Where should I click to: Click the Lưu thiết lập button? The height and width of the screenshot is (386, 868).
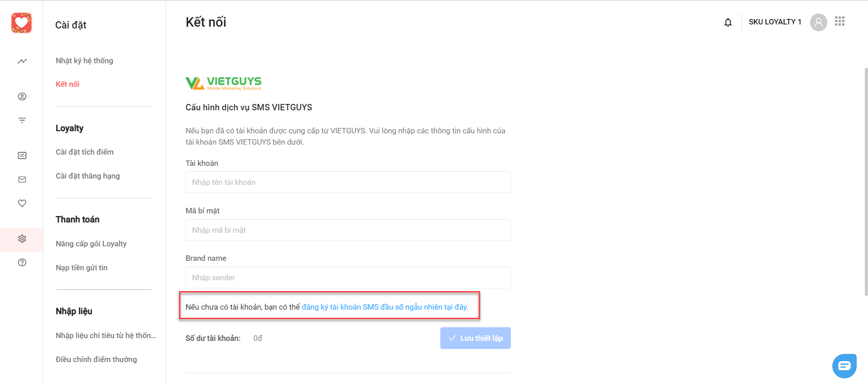tap(476, 338)
